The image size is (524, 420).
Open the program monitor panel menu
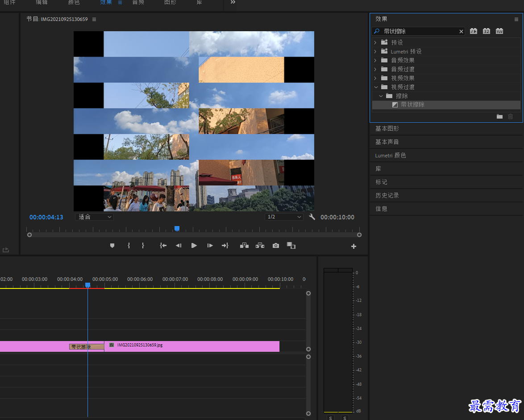pyautogui.click(x=94, y=19)
